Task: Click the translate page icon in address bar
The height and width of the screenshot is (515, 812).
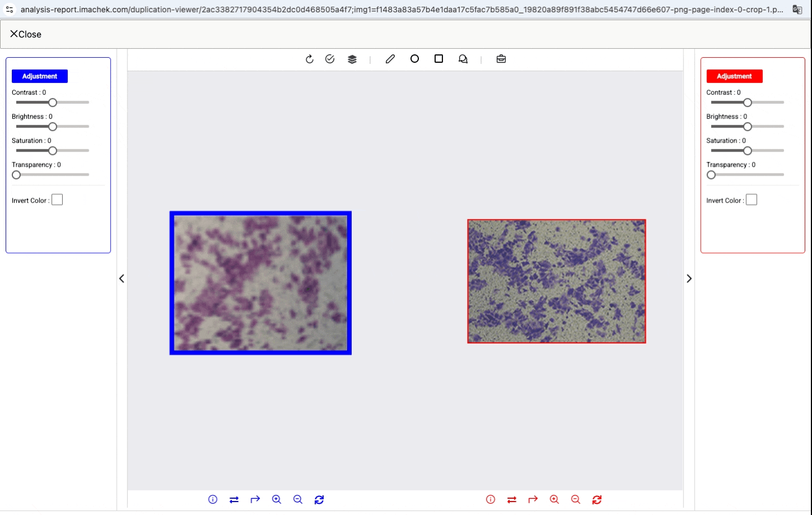Action: (797, 10)
